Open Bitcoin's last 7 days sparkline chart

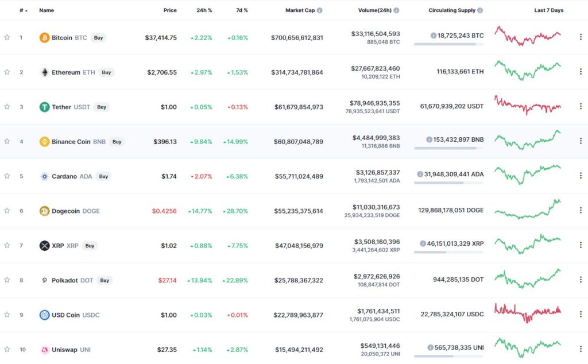(528, 36)
